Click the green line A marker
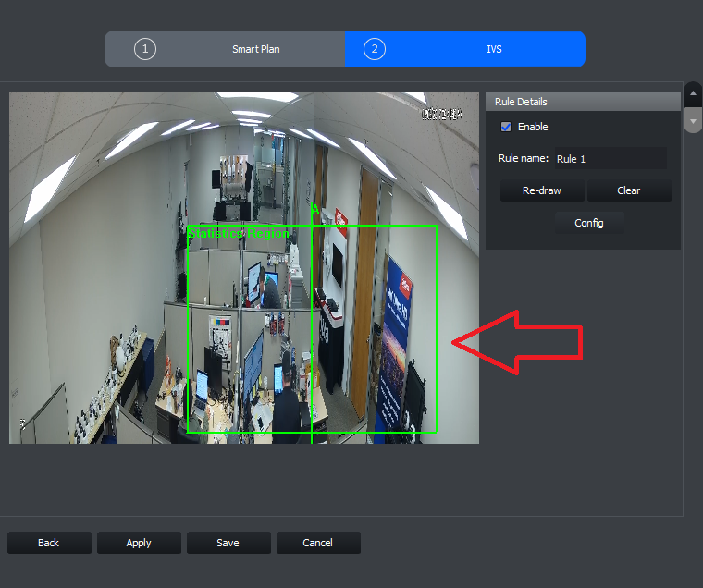703x588 pixels. (315, 210)
